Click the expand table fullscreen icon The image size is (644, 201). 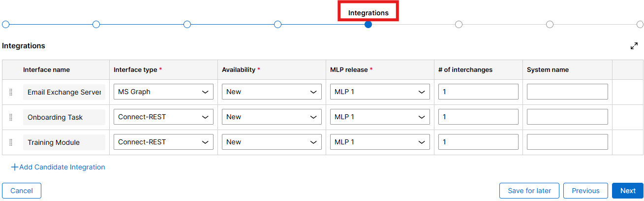pos(634,46)
